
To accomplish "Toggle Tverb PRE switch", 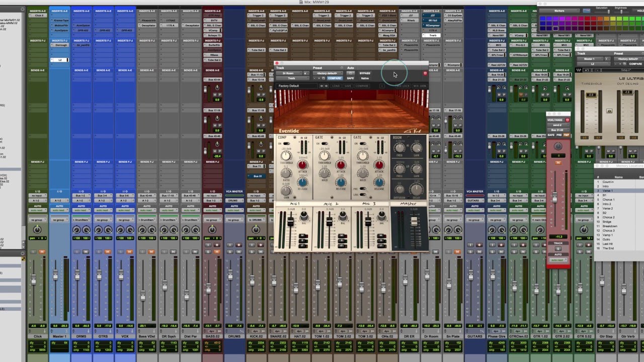I will click(x=363, y=189).
